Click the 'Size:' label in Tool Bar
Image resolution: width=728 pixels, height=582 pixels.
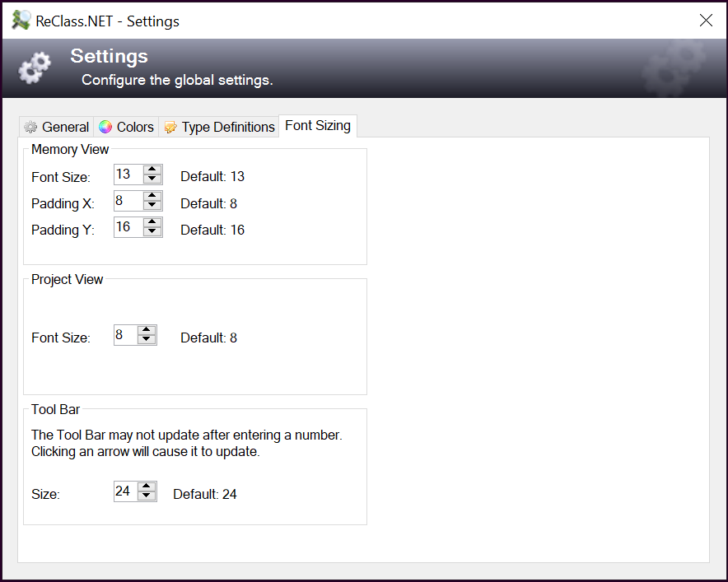(45, 494)
